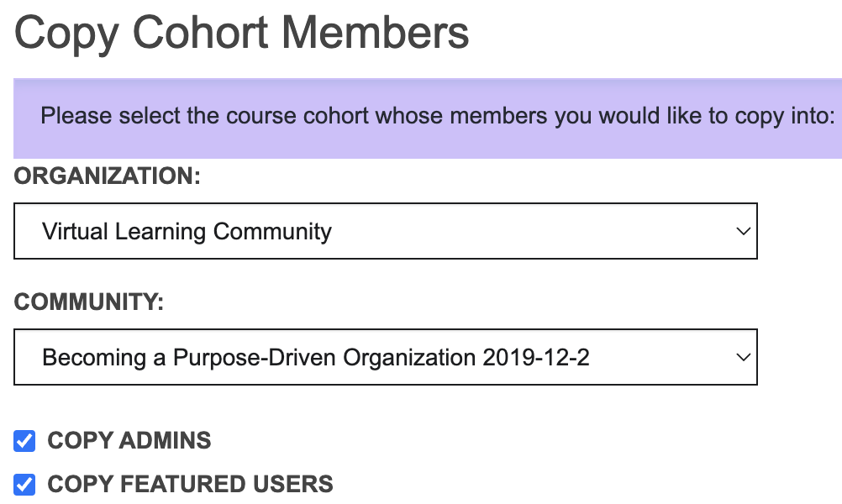
Task: Click 'Becoming a Purpose-Driven Organization 2019-12-2' value
Action: [x=315, y=357]
